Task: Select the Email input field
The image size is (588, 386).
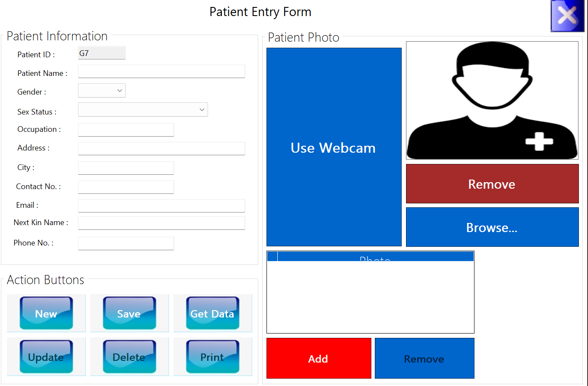Action: (161, 206)
